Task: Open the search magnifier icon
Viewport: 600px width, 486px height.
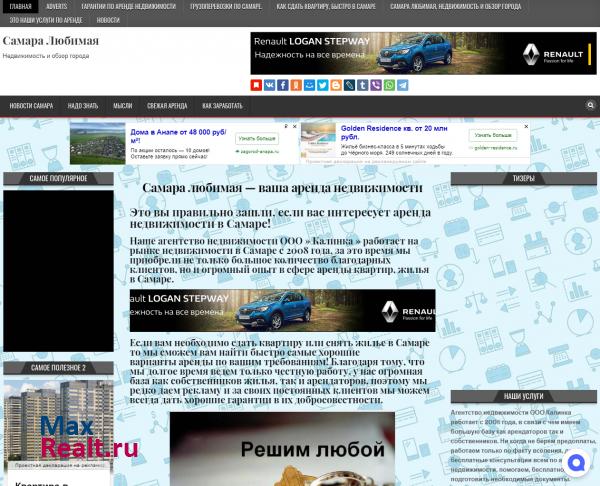Action: coord(590,105)
